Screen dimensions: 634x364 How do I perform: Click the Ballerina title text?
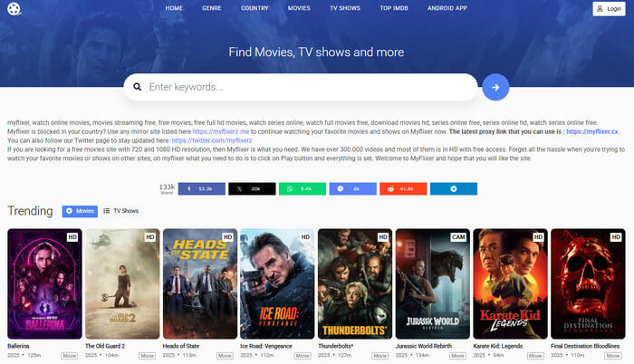18,346
